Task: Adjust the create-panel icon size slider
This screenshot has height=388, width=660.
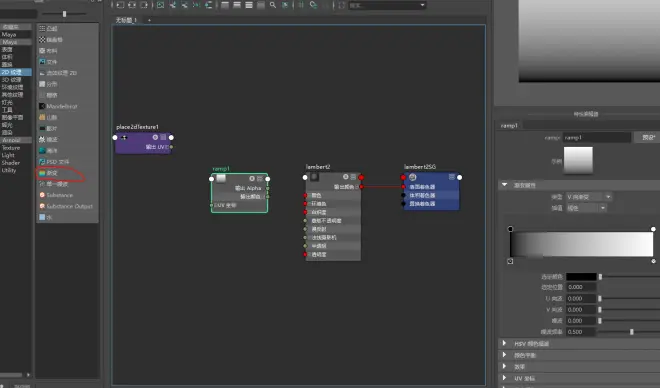Action: pyautogui.click(x=64, y=14)
